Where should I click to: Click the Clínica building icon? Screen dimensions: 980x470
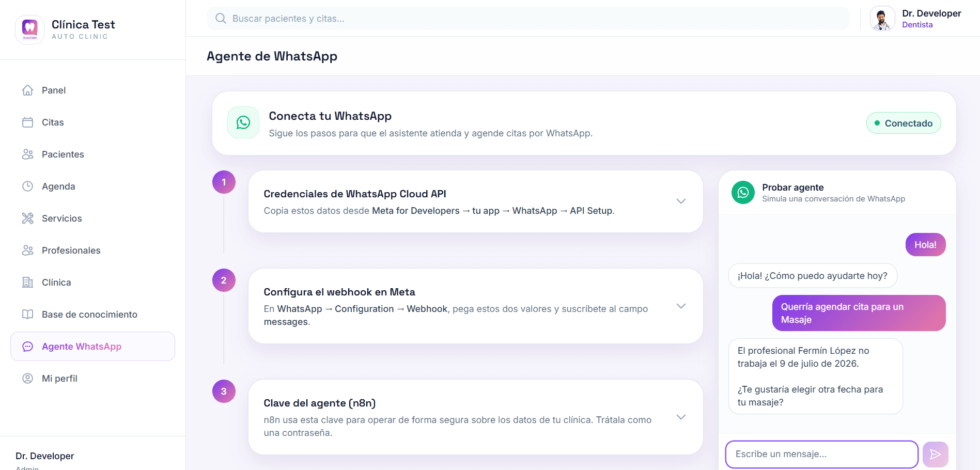pos(28,283)
